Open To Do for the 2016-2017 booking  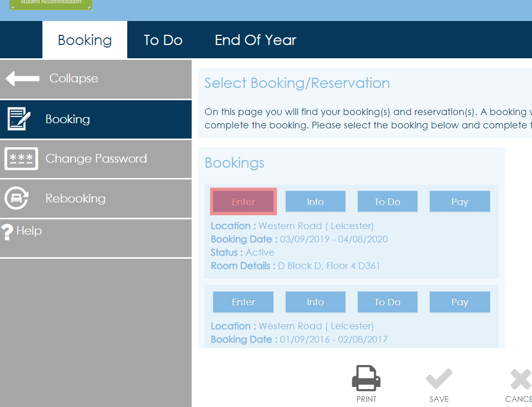[387, 302]
